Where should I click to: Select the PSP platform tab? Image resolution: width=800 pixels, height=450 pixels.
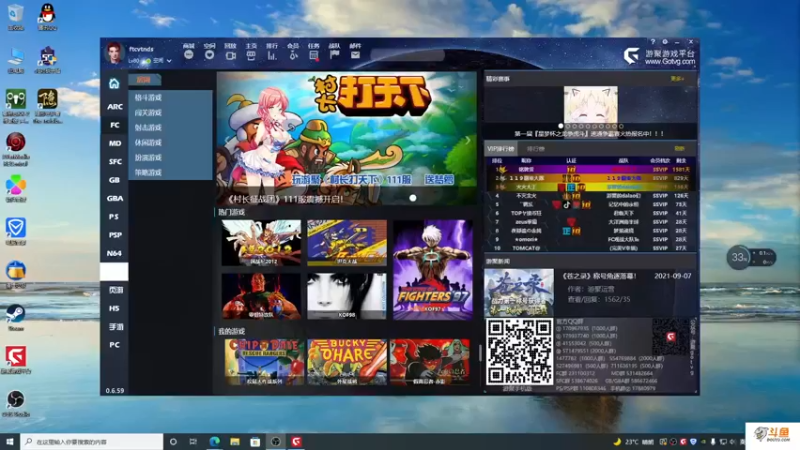[x=114, y=235]
